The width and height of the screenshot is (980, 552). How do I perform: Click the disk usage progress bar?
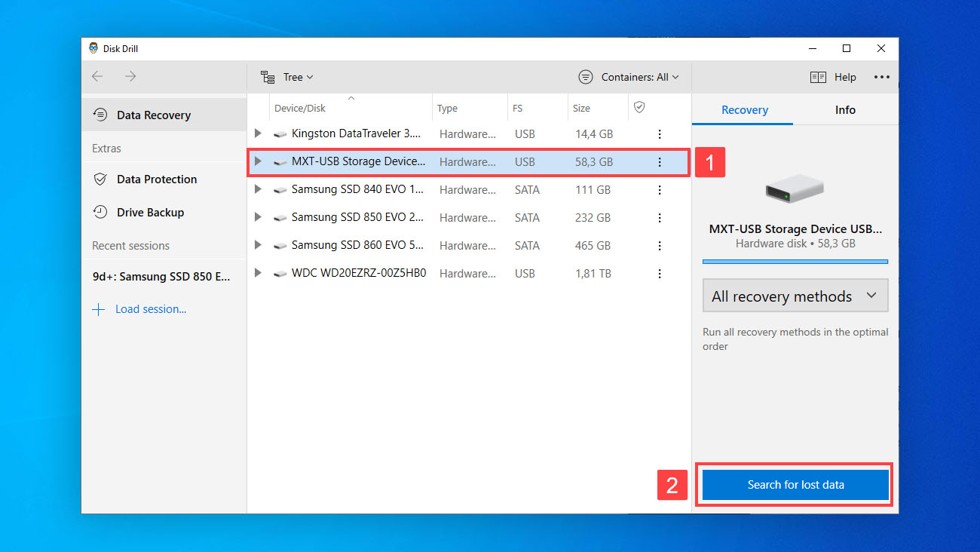coord(795,262)
